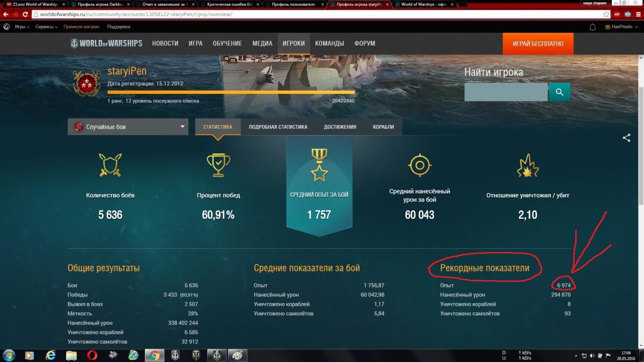644x362 pixels.
Task: Click the trophy win percentage icon
Action: (218, 165)
